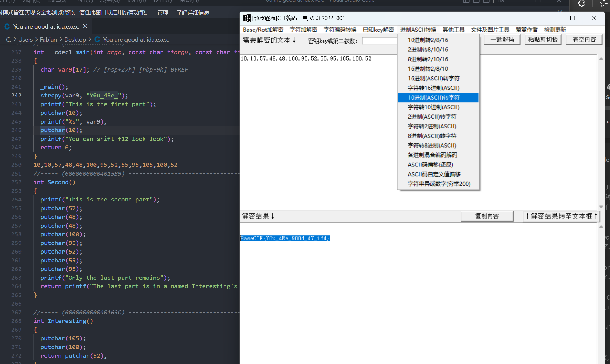Click 一键解码 button
610x364 pixels.
pos(502,40)
